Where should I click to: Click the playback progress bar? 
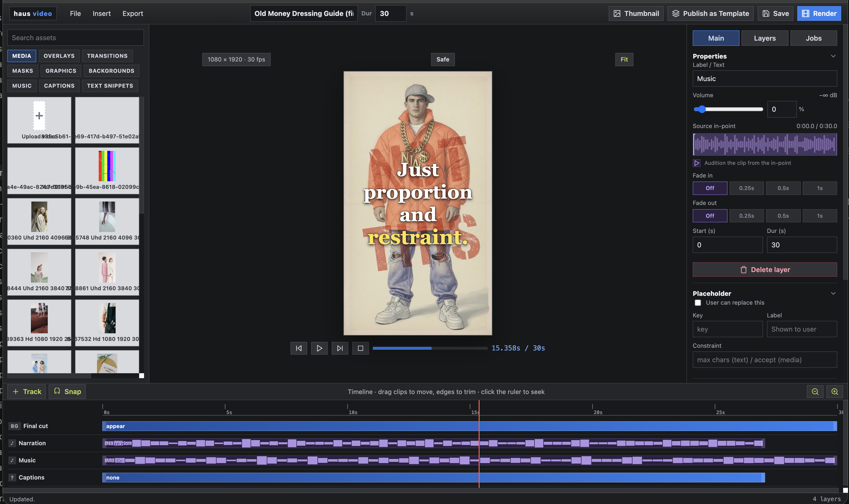(430, 348)
